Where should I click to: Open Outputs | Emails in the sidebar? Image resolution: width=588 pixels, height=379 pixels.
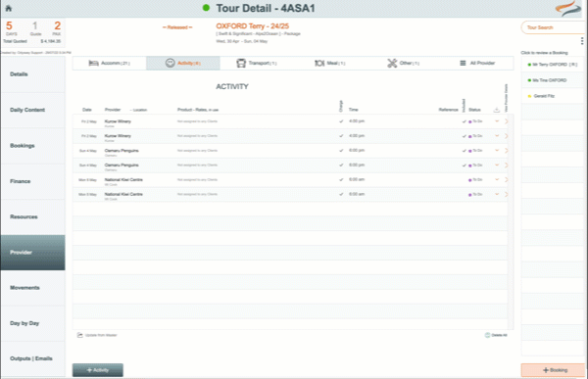(32, 358)
